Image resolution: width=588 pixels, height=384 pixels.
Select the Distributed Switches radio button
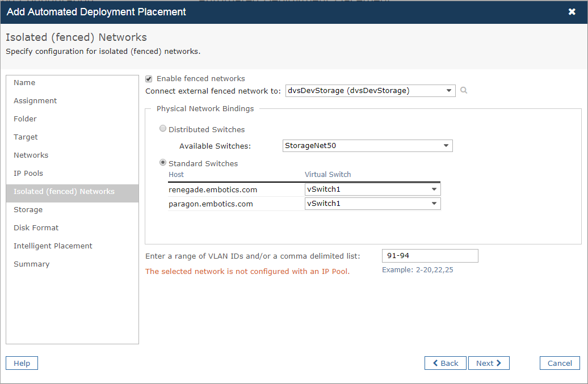(163, 129)
